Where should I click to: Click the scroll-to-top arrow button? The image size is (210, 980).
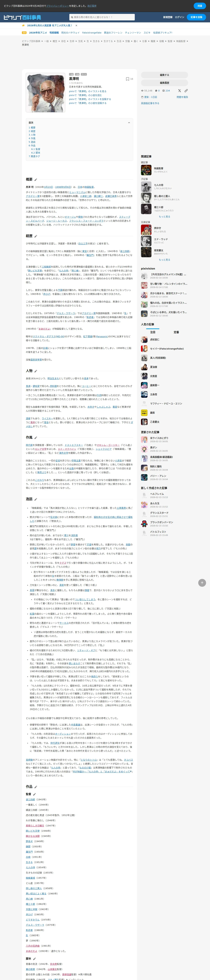coord(202,583)
